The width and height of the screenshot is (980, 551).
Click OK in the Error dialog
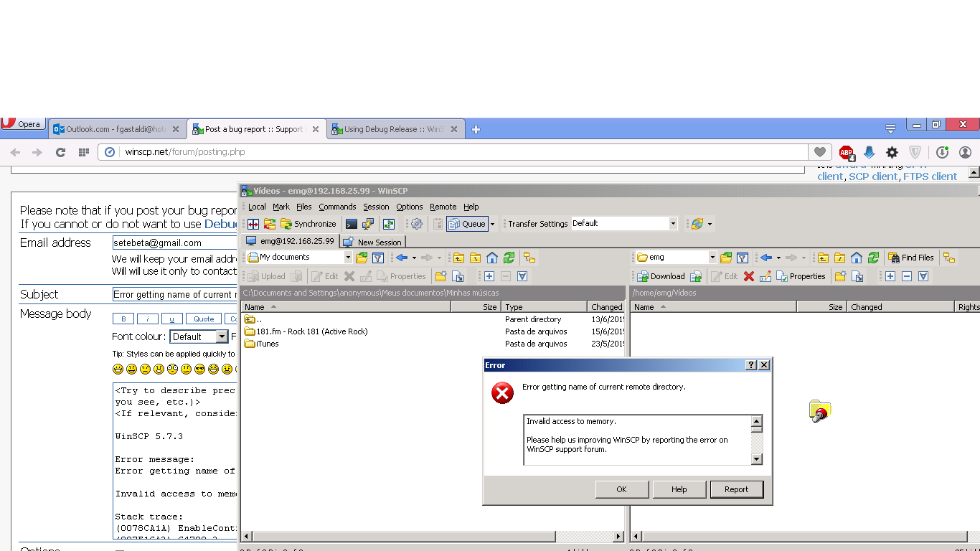pyautogui.click(x=621, y=489)
